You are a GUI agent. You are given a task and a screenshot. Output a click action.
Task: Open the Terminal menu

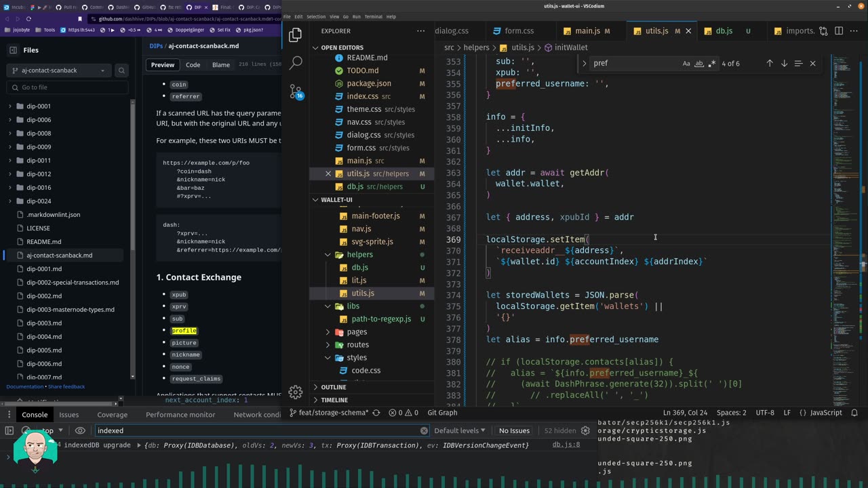(373, 16)
